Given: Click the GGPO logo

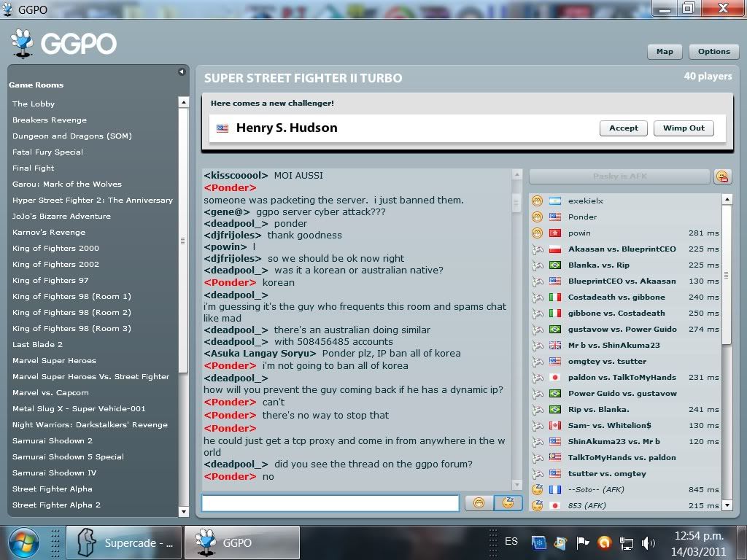Looking at the screenshot, I should (63, 43).
